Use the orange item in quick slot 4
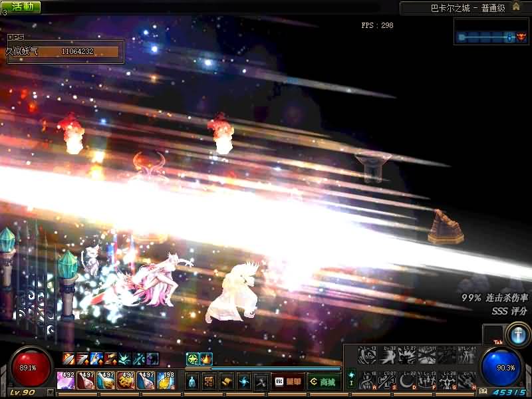 [126, 380]
